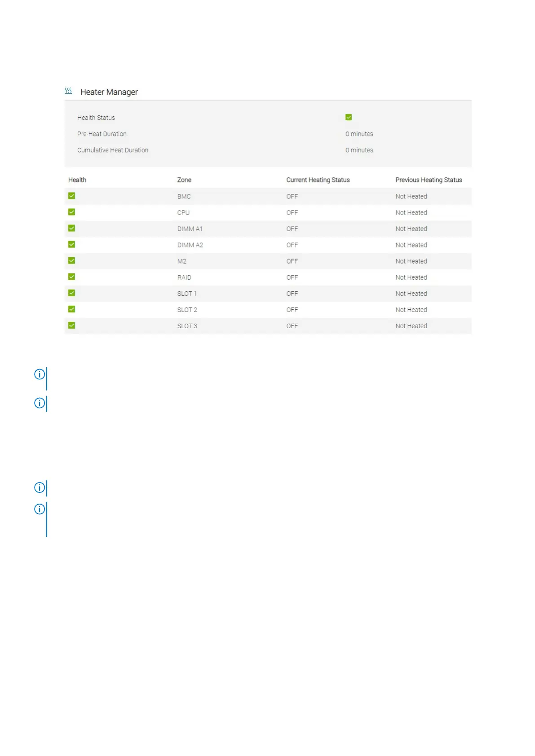Click the Health Status green check icon
Image resolution: width=535 pixels, height=756 pixels.
[x=349, y=117]
